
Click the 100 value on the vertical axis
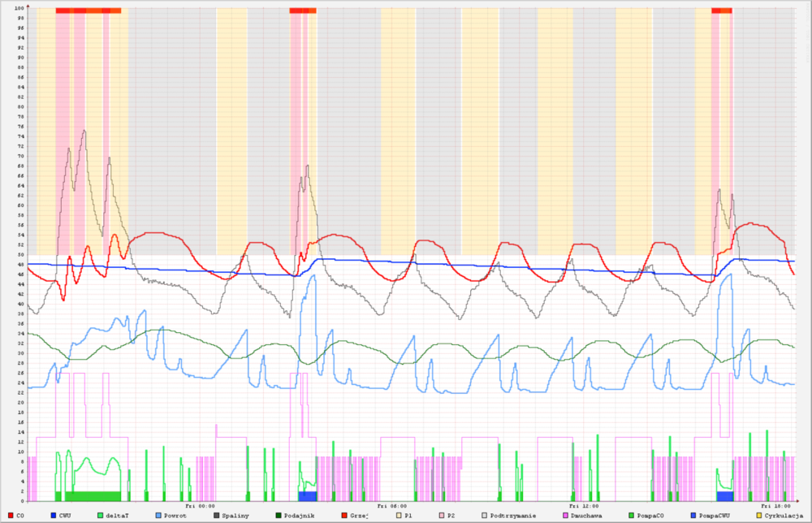(19, 8)
